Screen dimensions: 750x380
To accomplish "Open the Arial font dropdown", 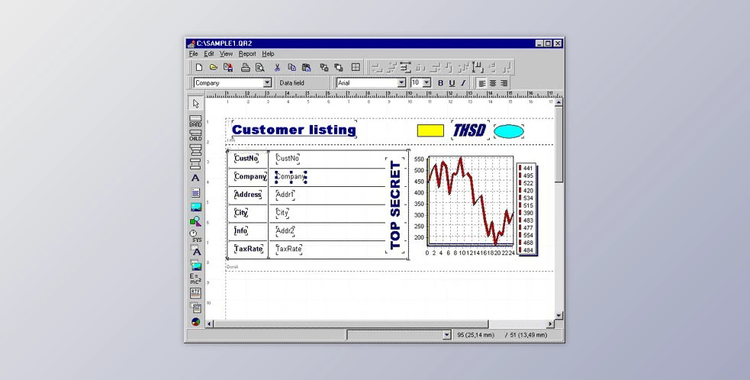I will pyautogui.click(x=401, y=83).
